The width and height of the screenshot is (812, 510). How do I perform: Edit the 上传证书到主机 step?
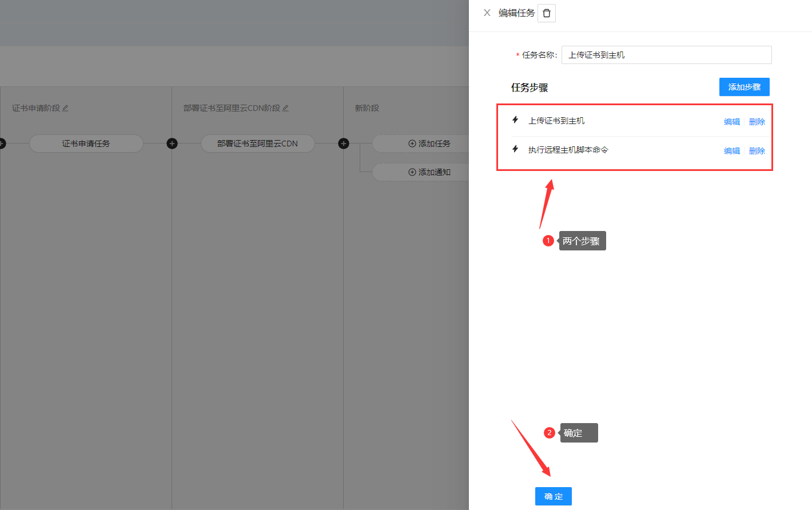tap(731, 122)
